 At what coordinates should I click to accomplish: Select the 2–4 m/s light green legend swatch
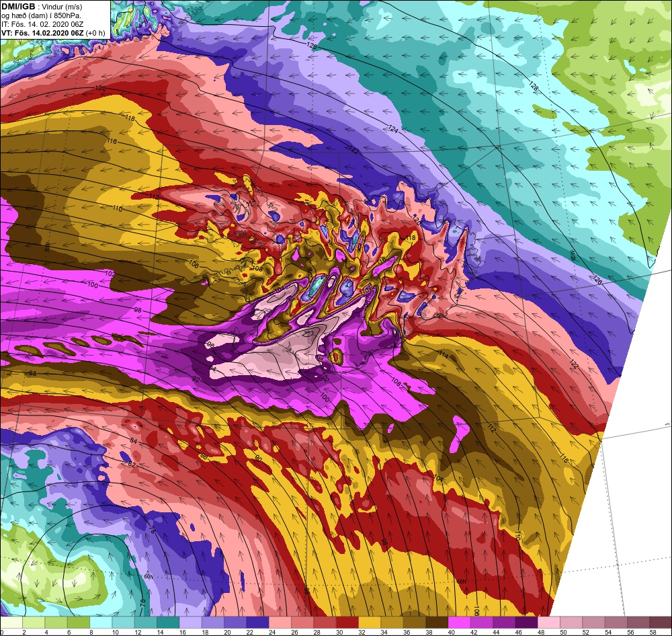tap(34, 623)
